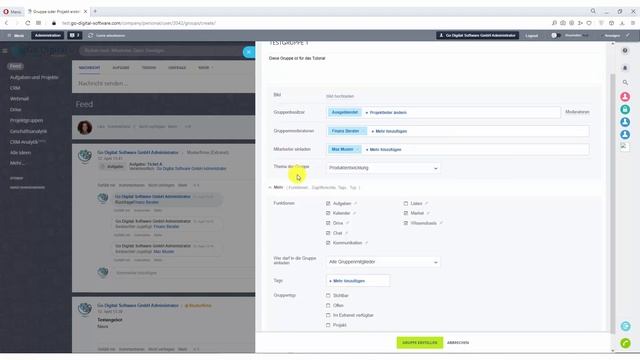Click the Gruppe erstellen button
This screenshot has height=360, width=640.
click(x=420, y=342)
